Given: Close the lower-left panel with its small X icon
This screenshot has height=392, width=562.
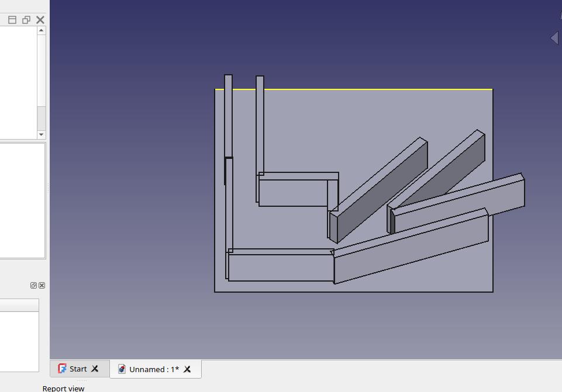Looking at the screenshot, I should pos(42,285).
